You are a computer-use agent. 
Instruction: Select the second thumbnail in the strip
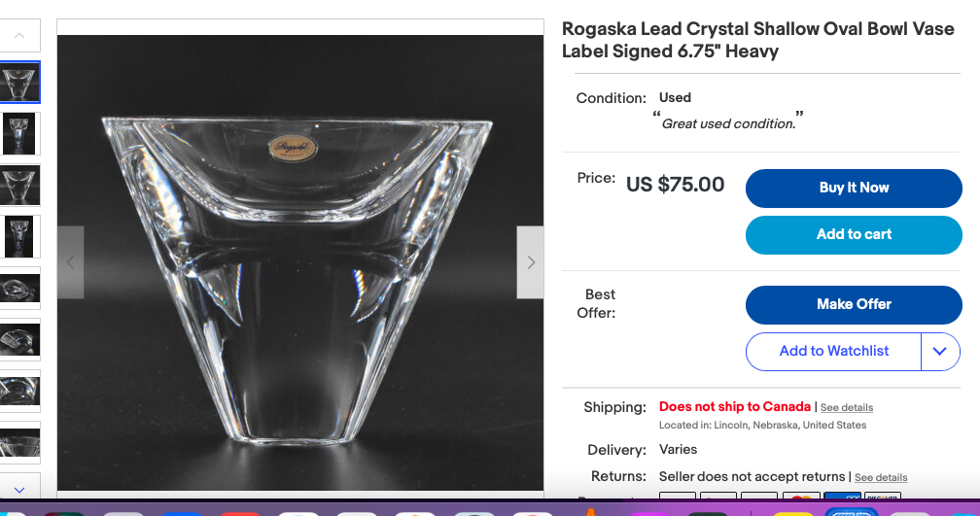click(19, 133)
